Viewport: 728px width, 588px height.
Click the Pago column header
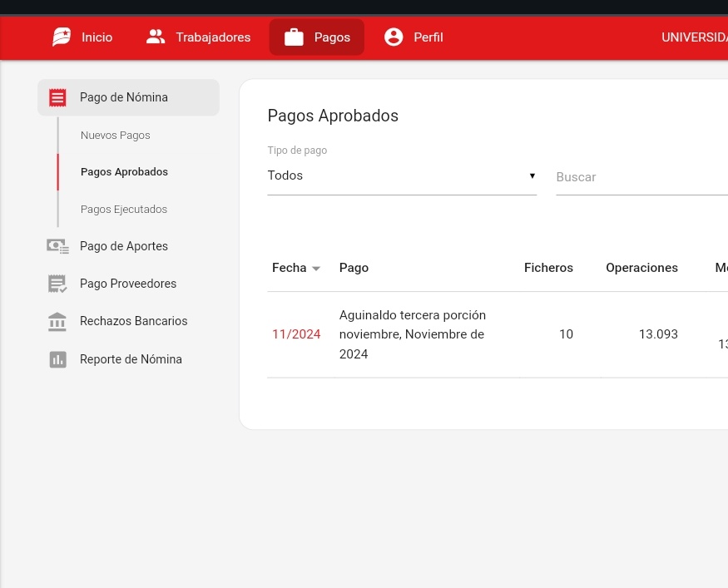[x=354, y=268]
